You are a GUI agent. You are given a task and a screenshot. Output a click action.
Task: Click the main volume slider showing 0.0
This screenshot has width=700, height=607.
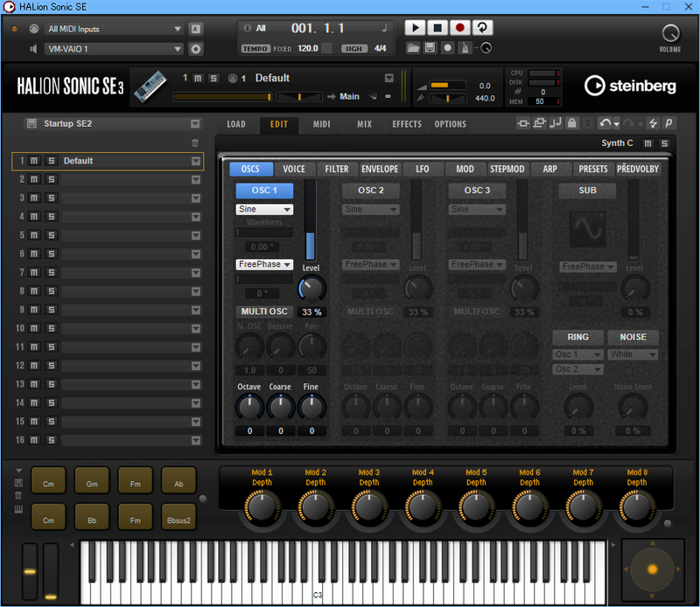point(447,85)
